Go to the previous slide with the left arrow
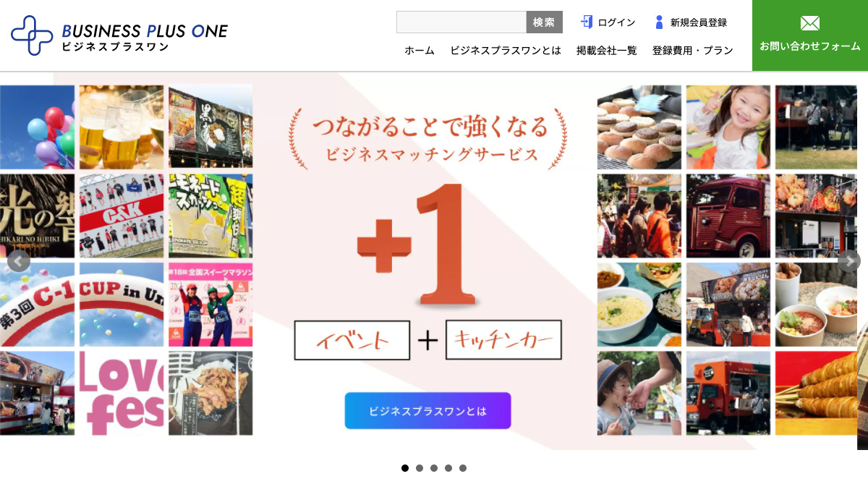 (19, 261)
